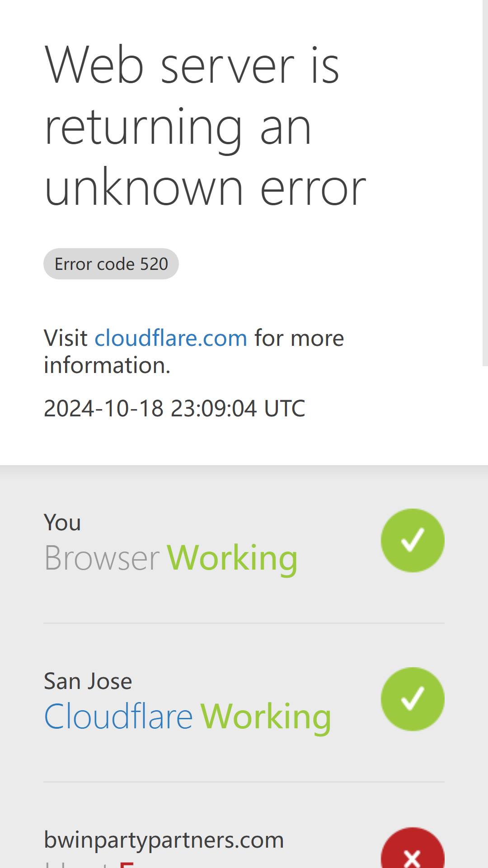Click the divider below Cloudflare Working
The width and height of the screenshot is (488, 868).
(x=244, y=782)
